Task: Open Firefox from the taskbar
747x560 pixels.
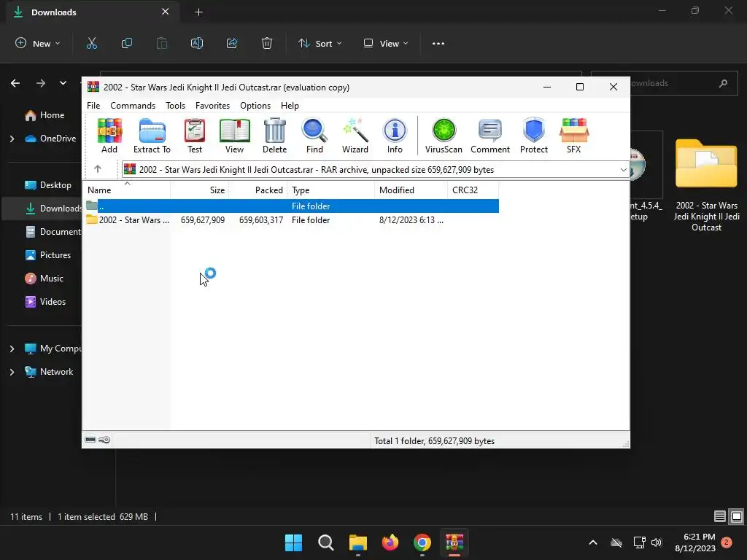Action: click(390, 542)
